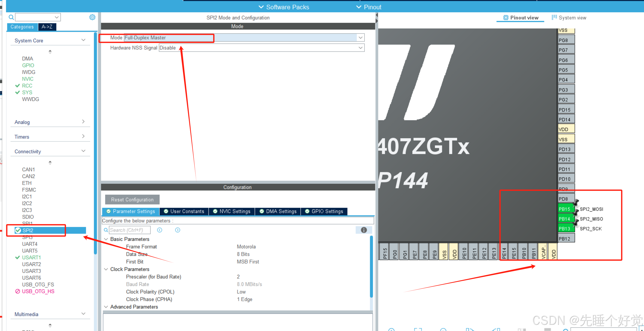Click the settings gear icon in categories panel
This screenshot has width=644, height=331.
click(92, 17)
